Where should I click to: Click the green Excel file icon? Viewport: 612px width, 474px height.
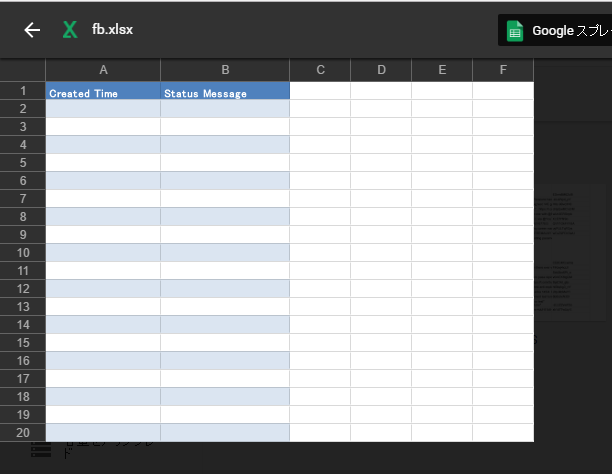click(70, 30)
